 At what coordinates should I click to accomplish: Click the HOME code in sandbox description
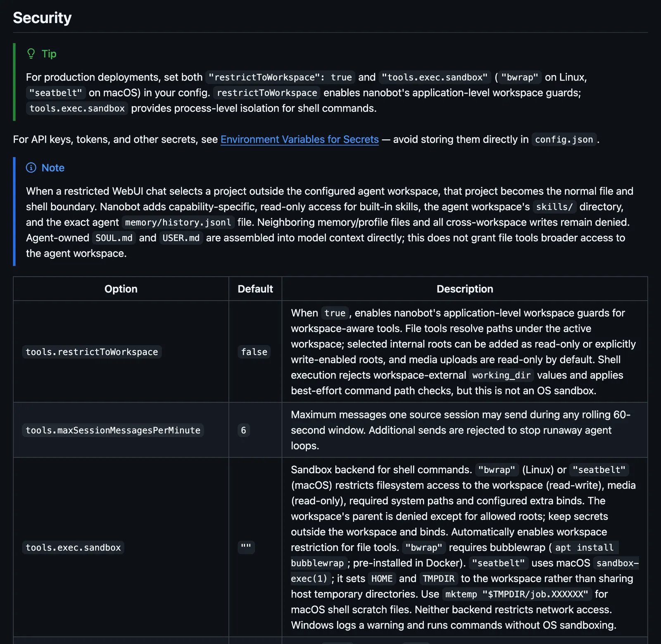click(x=382, y=579)
